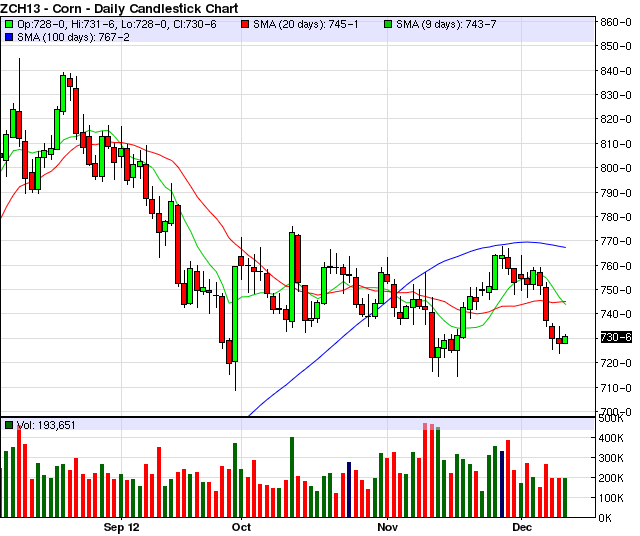Click the 860-0 price axis label
640x536 pixels.
(616, 22)
